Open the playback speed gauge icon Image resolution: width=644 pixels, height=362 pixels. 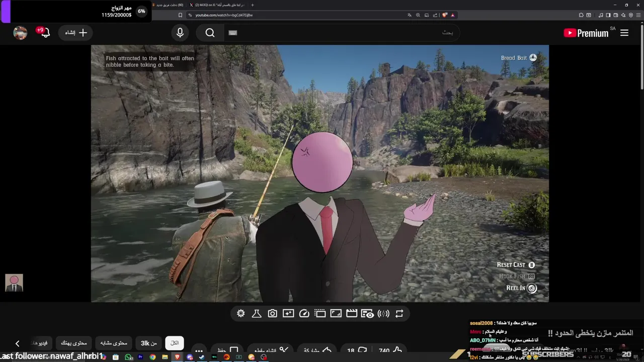pos(304,313)
